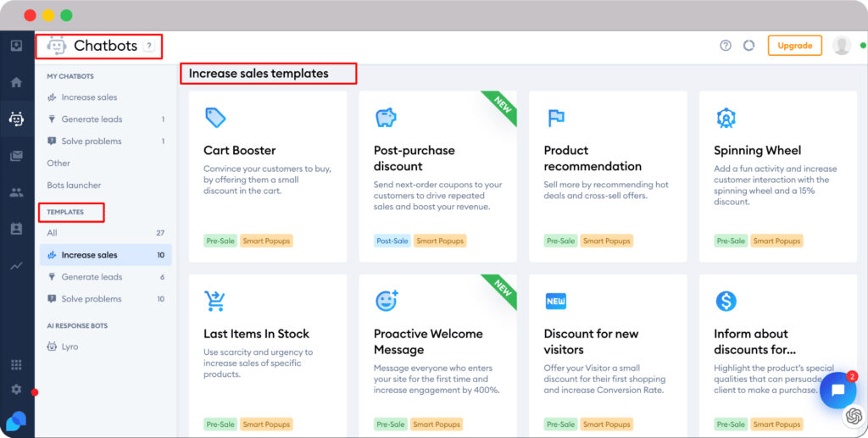Open the contacts people icon in sidebar

(16, 192)
